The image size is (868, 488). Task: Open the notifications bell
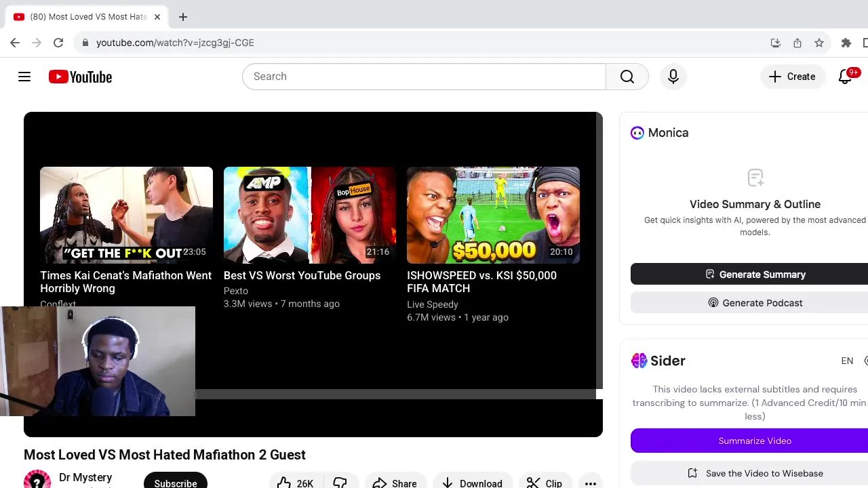(846, 77)
